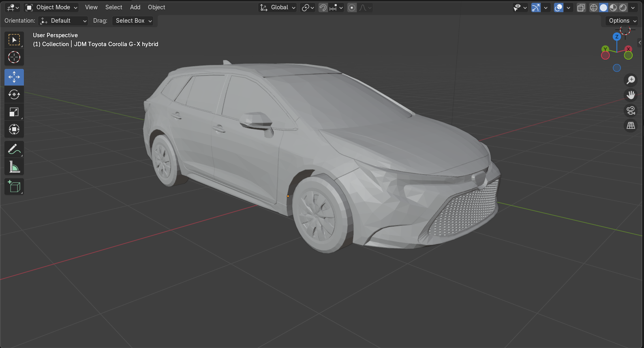Viewport: 644px width, 348px height.
Task: Click the green Y axis label on gizmo
Action: coord(605,49)
